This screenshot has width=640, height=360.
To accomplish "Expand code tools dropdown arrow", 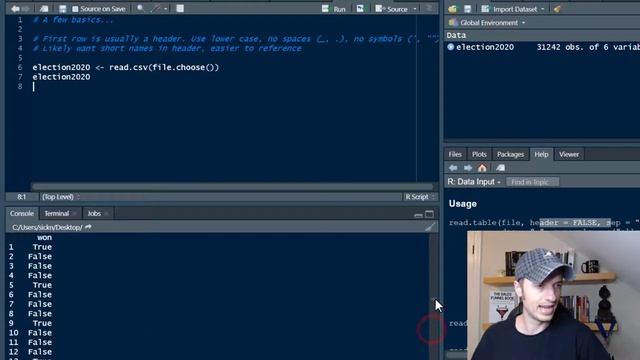I will [165, 9].
